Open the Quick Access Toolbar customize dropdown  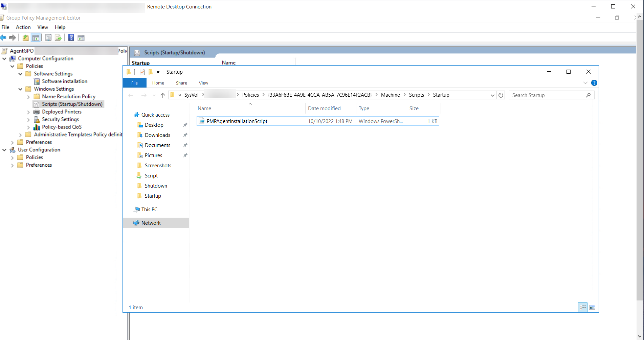[158, 72]
